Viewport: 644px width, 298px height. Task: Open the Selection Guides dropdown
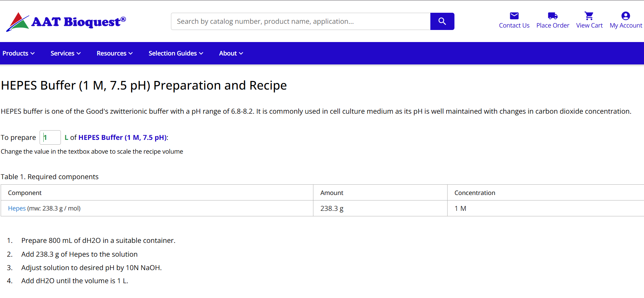pos(176,53)
